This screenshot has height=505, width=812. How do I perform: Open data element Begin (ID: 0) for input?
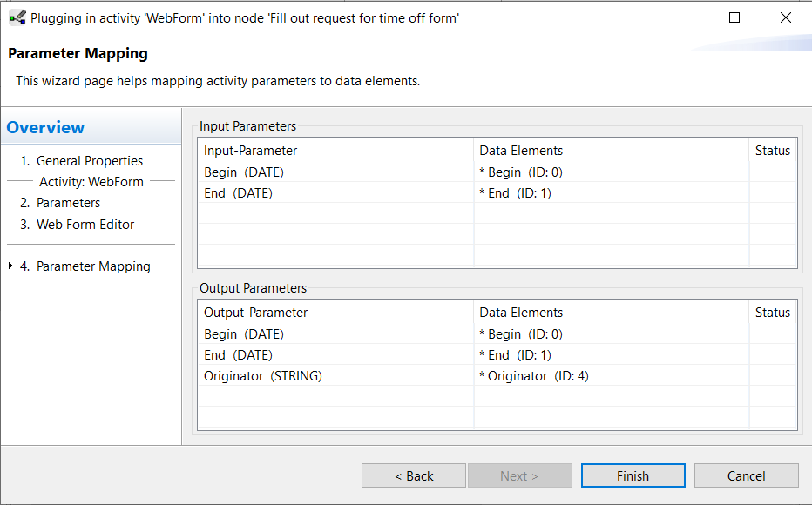coord(521,172)
